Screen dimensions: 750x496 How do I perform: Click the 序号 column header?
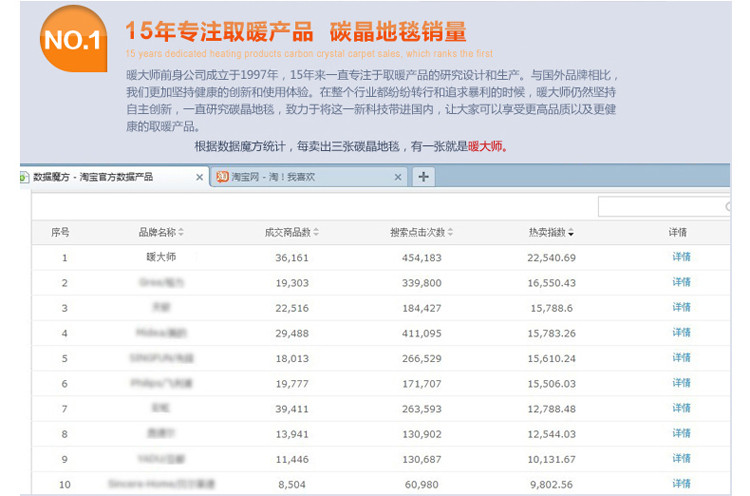(60, 232)
